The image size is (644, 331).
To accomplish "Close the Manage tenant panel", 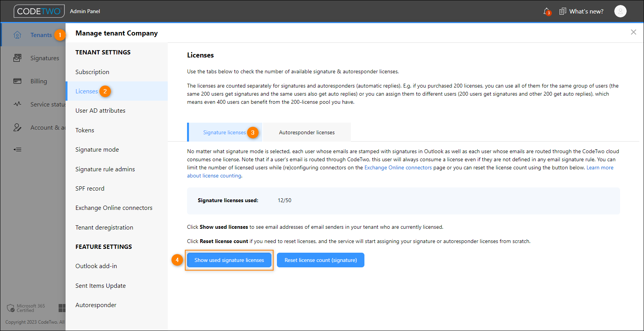I will pyautogui.click(x=633, y=32).
